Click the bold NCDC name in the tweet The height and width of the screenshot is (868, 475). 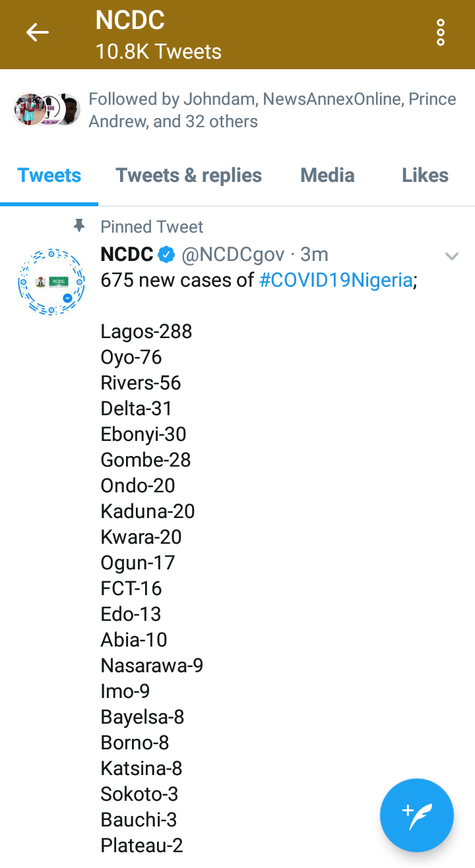[127, 254]
